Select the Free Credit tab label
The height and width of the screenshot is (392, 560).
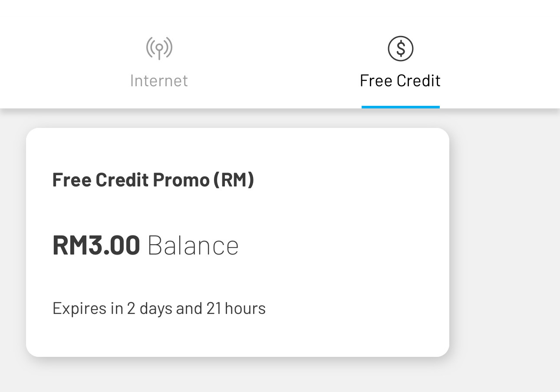tap(400, 81)
